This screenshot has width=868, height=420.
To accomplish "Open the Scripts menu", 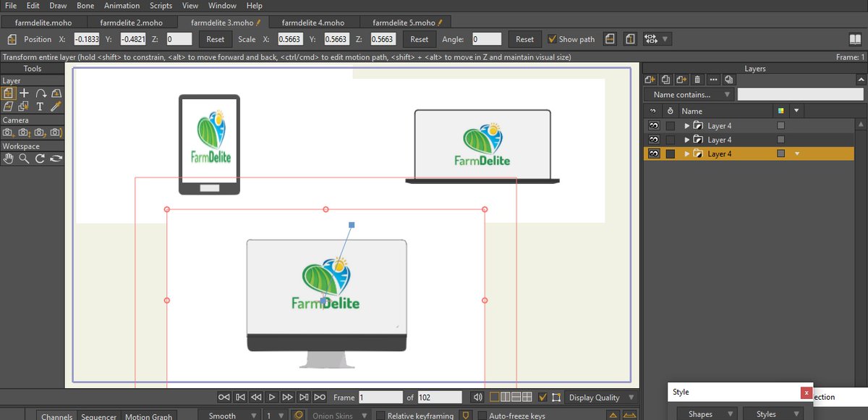I will pos(161,6).
